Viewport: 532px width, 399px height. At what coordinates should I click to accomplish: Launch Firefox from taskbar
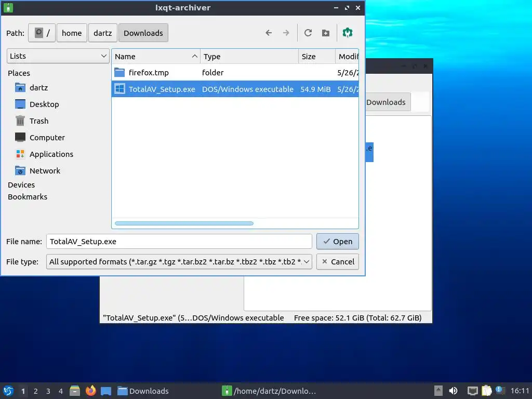click(x=90, y=391)
